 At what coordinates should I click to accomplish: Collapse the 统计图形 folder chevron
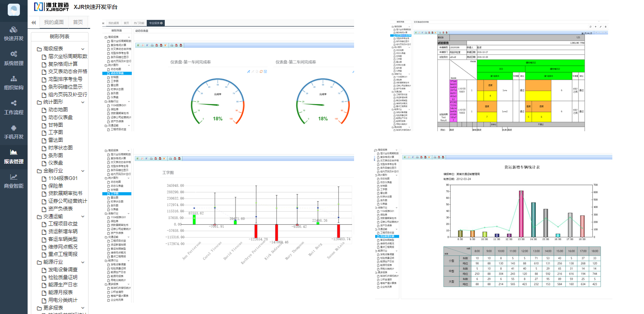click(x=83, y=102)
